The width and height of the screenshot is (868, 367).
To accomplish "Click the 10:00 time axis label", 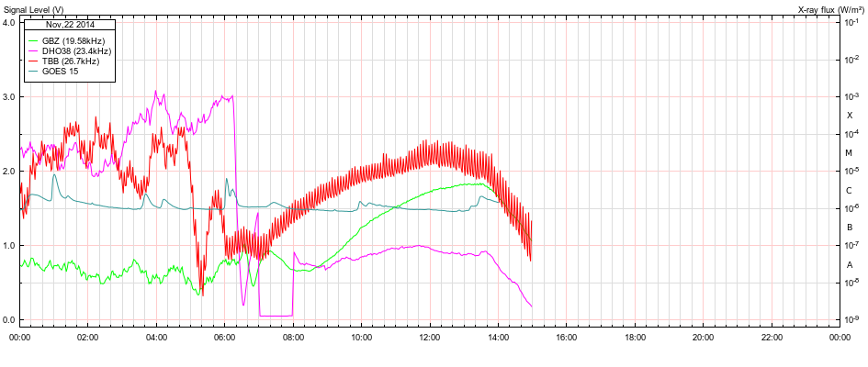I will point(362,337).
